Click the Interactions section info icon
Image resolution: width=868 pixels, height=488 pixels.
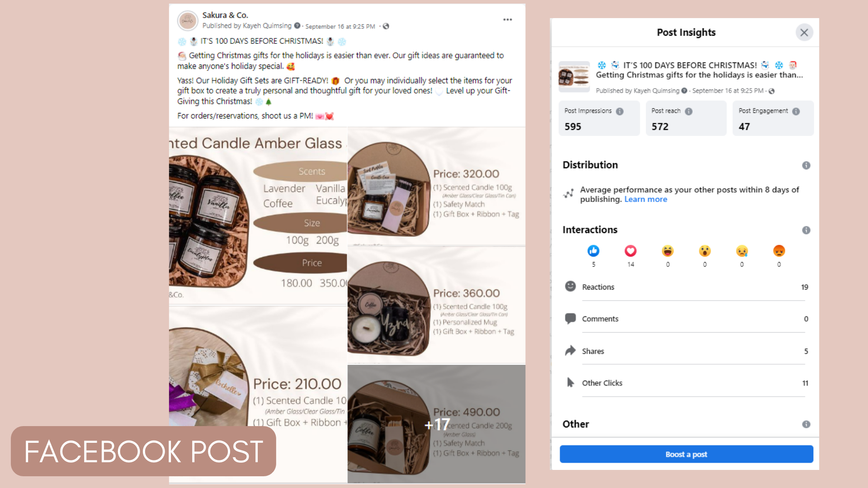click(x=806, y=230)
